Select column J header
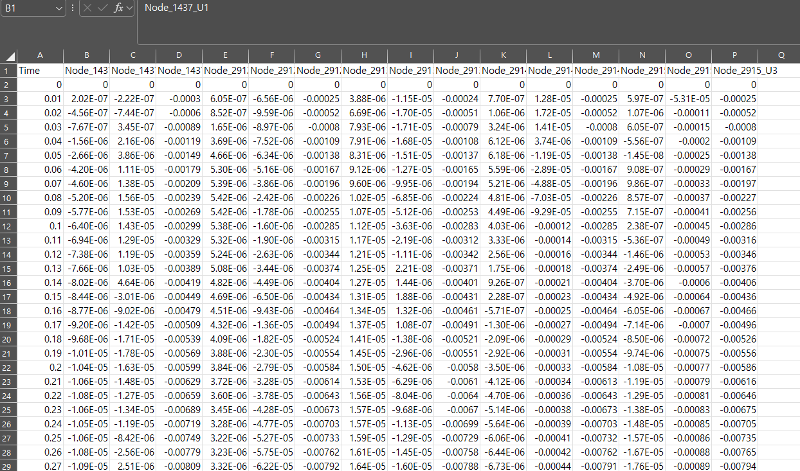 457,56
